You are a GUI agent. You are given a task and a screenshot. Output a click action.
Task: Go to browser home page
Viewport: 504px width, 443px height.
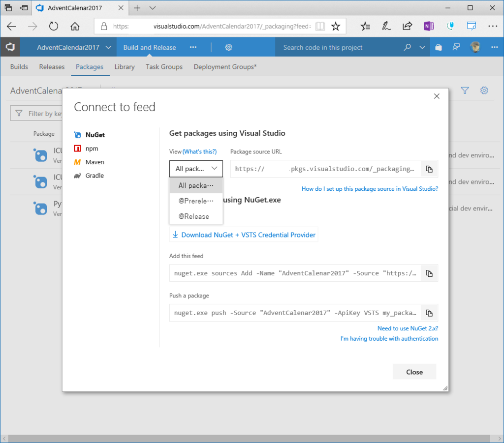coord(75,26)
